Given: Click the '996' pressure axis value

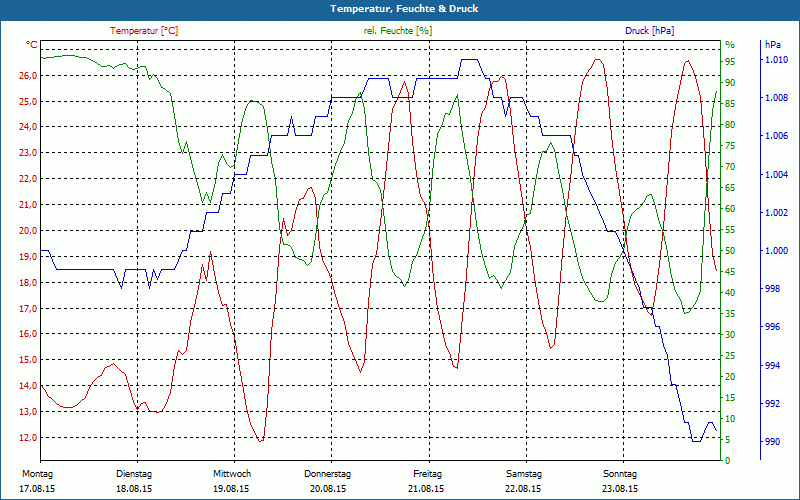Looking at the screenshot, I should (772, 327).
